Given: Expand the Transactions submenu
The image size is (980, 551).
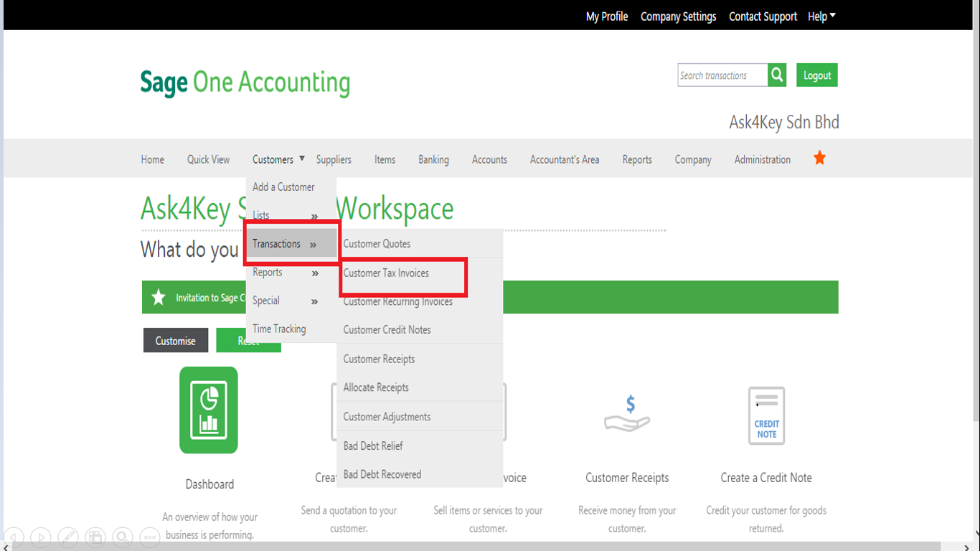Looking at the screenshot, I should point(291,244).
